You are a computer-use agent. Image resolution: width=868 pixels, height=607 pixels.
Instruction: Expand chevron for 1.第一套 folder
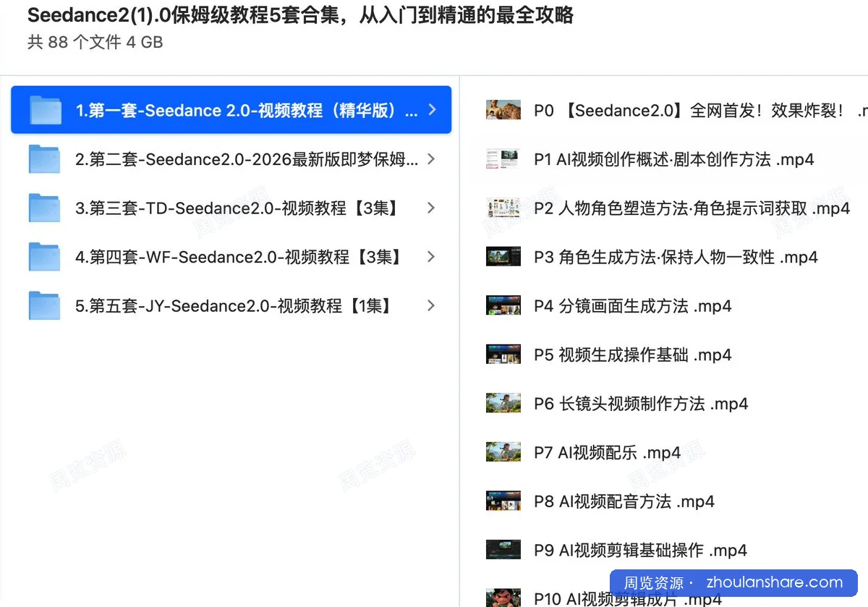(x=432, y=110)
